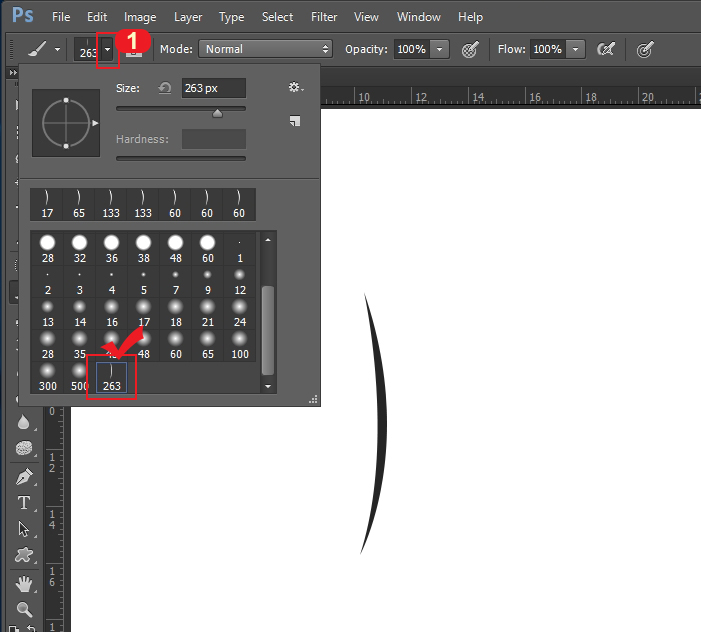The image size is (701, 632).
Task: Select the Pen tool
Action: click(x=24, y=476)
